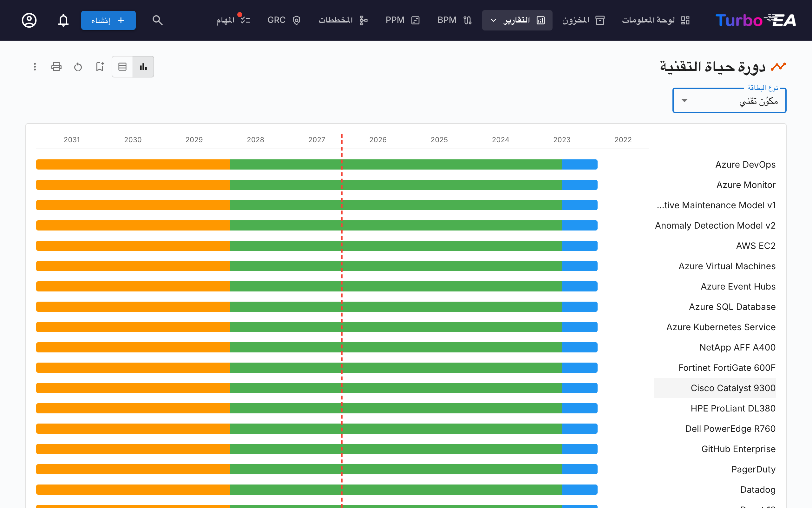
Task: Click the Azure Event Hubs label
Action: pos(738,287)
